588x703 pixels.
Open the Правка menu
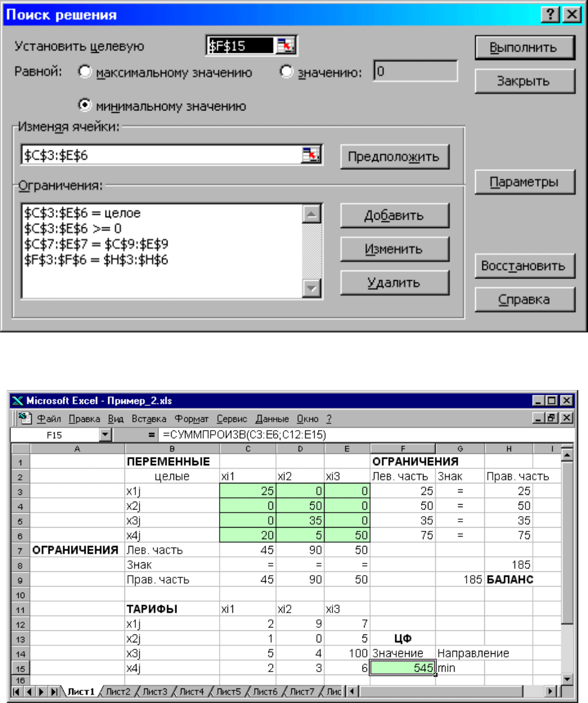84,419
